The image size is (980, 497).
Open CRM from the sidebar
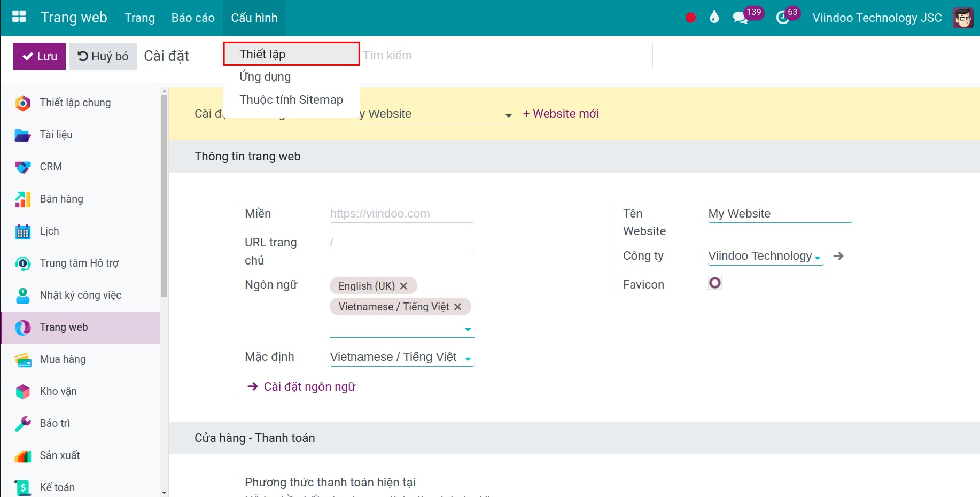50,167
